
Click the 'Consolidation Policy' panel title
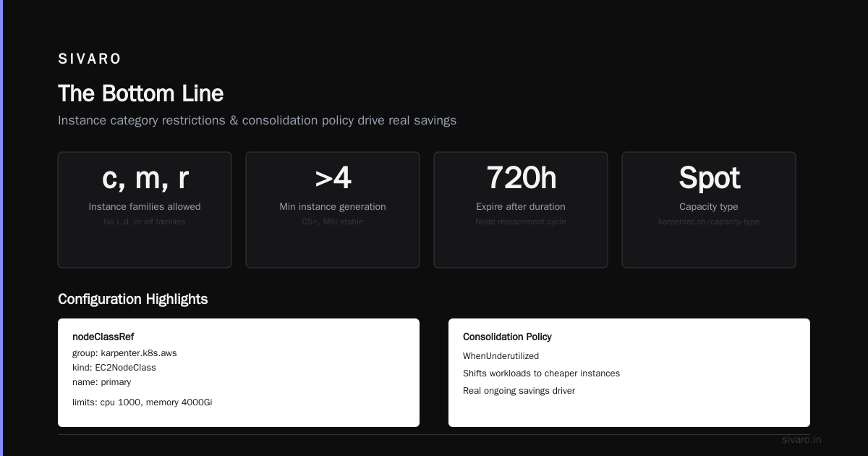coord(507,337)
